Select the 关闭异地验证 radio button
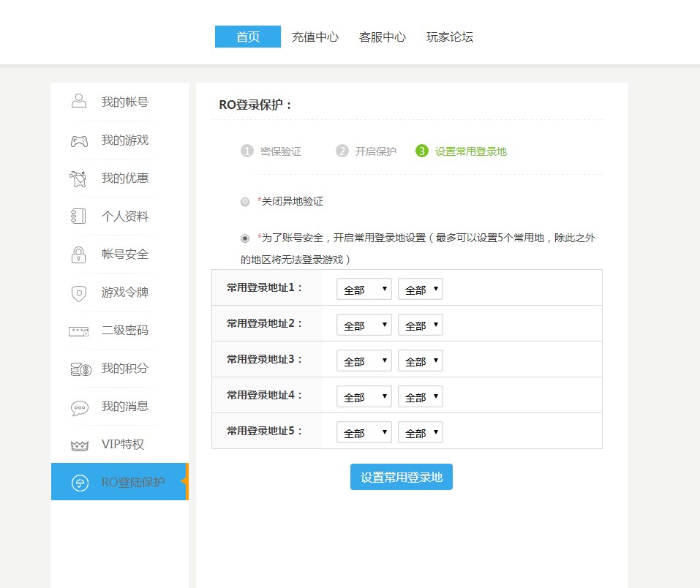700x588 pixels. coord(245,202)
